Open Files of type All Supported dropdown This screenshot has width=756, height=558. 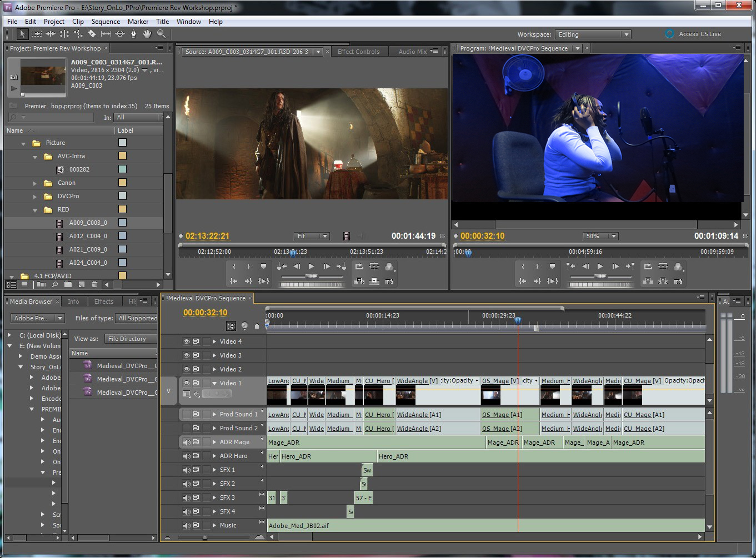pos(137,318)
